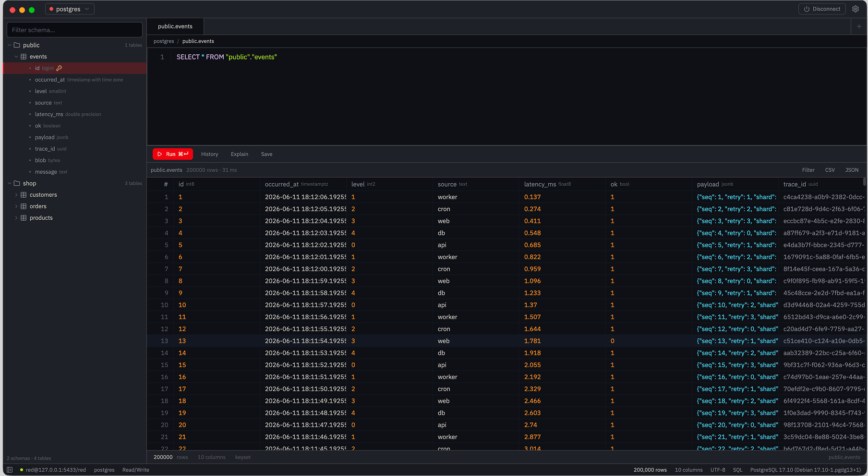Screen dimensions: 868x476
Task: Click the payload jsonb column header
Action: coord(736,184)
